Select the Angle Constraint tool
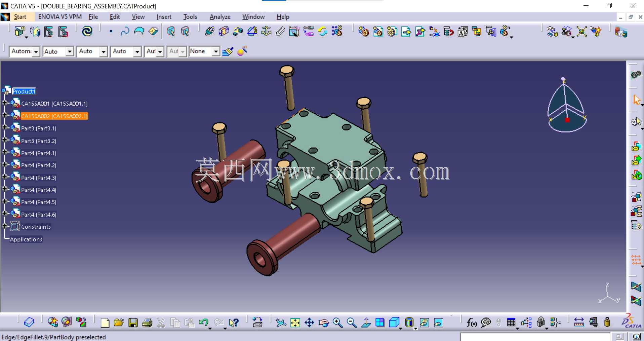This screenshot has width=644, height=341. (252, 31)
